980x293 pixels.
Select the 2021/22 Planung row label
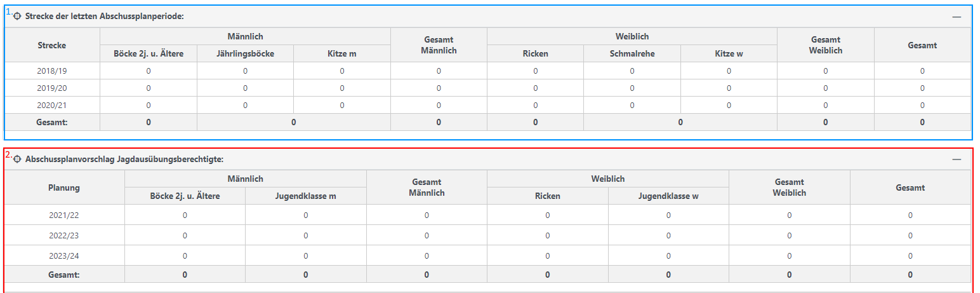[x=63, y=215]
